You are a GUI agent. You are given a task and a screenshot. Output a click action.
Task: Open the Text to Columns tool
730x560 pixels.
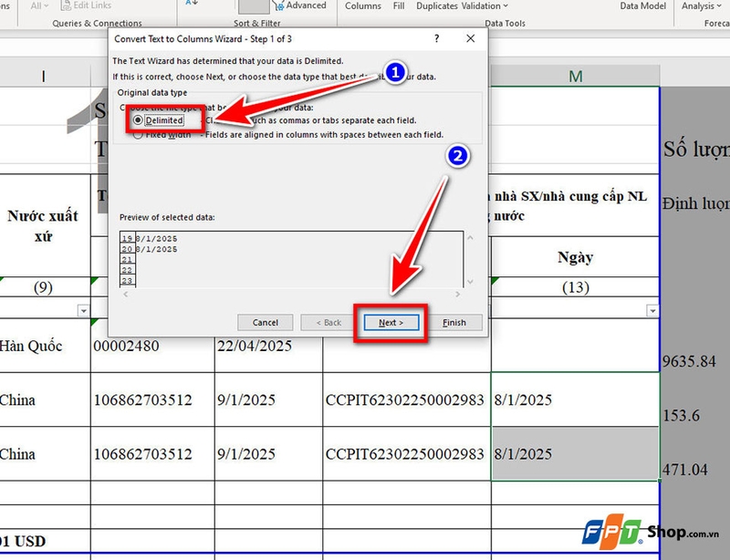tap(362, 5)
